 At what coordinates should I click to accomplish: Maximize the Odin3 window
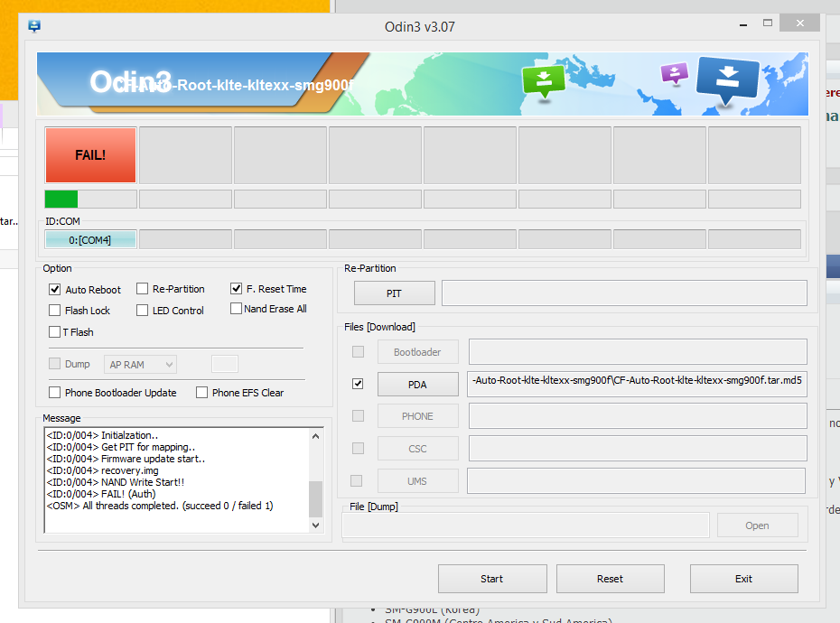[768, 23]
